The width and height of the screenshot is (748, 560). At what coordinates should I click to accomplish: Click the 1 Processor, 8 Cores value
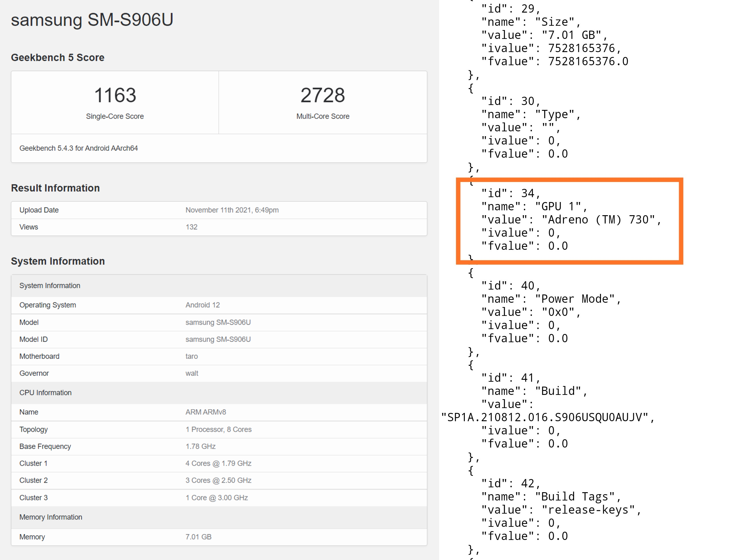(219, 430)
